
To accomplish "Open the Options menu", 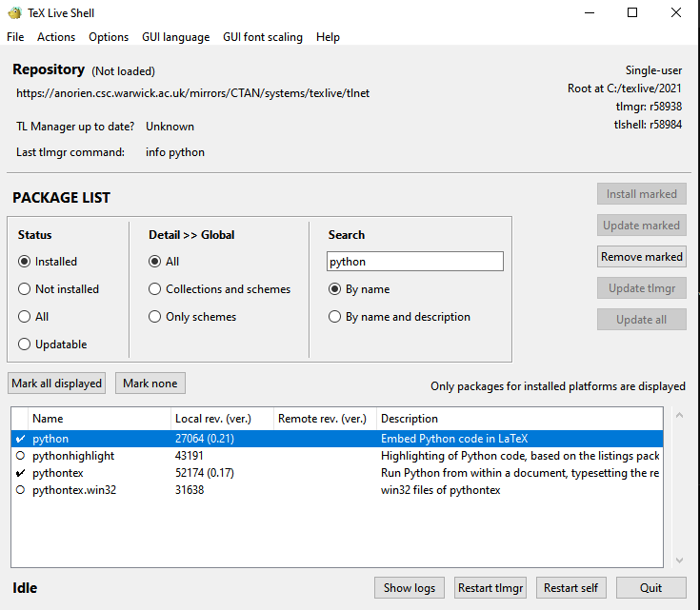I will point(109,37).
